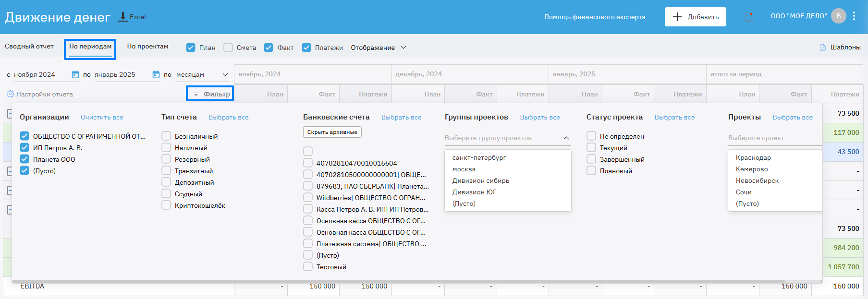868x299 pixels.
Task: Check Касса Петров А. В. ИП account
Action: click(308, 209)
